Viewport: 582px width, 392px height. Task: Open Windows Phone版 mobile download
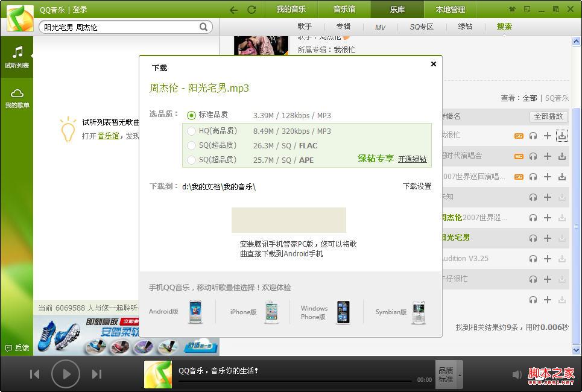click(326, 312)
